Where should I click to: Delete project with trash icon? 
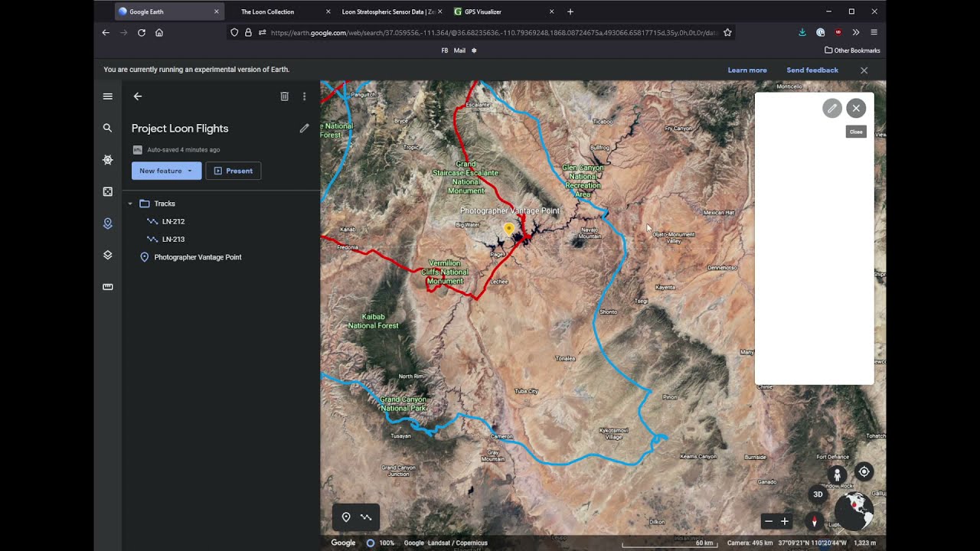click(x=284, y=96)
